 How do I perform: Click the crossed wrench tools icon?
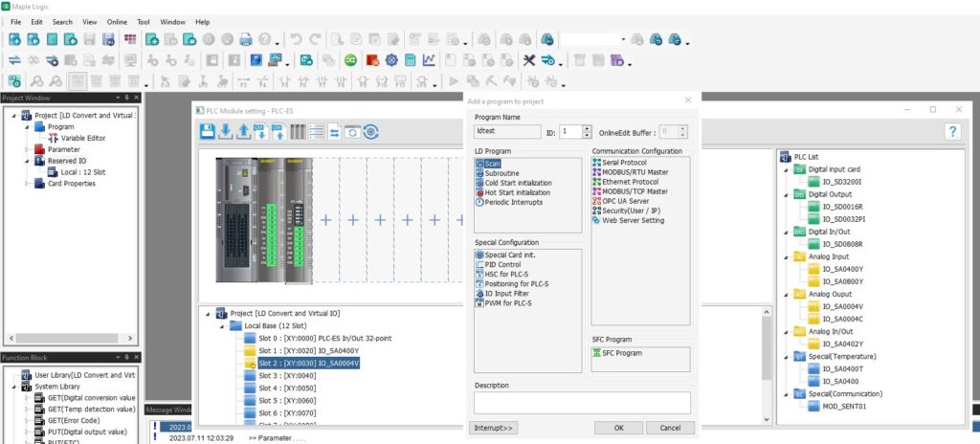[x=529, y=60]
